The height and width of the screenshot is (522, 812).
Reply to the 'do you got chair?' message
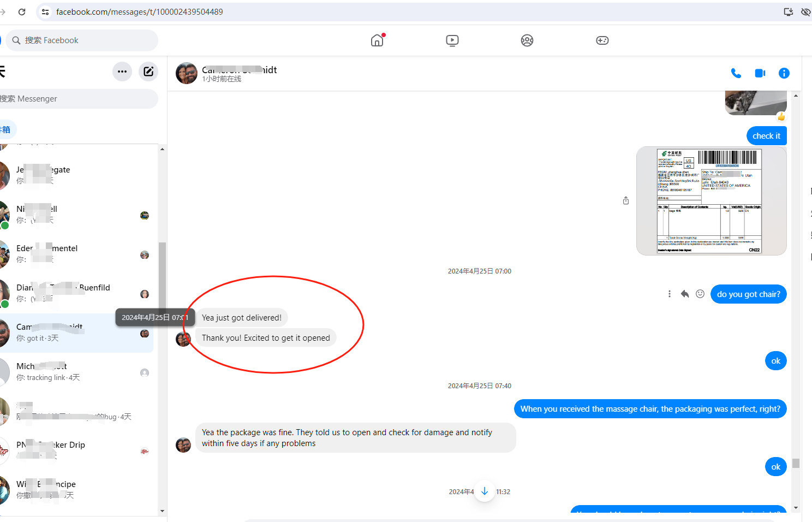tap(685, 294)
